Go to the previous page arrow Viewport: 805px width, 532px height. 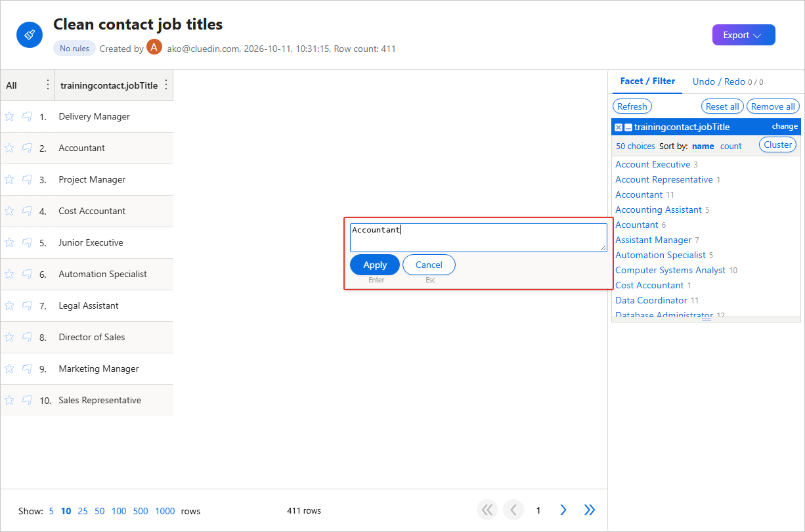[513, 510]
